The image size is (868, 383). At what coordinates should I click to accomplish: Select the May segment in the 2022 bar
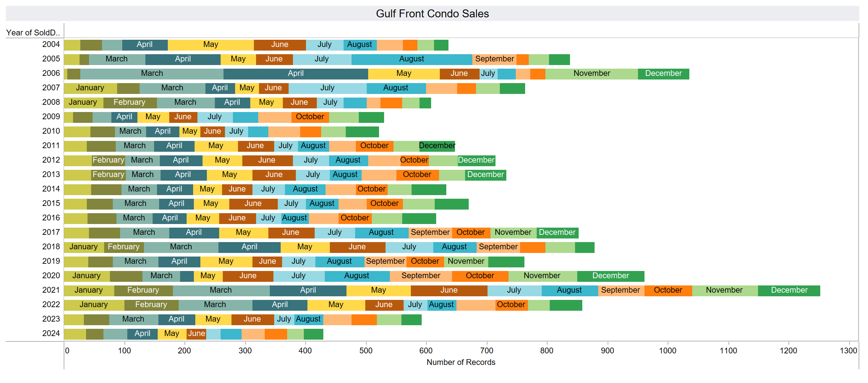[x=336, y=305]
